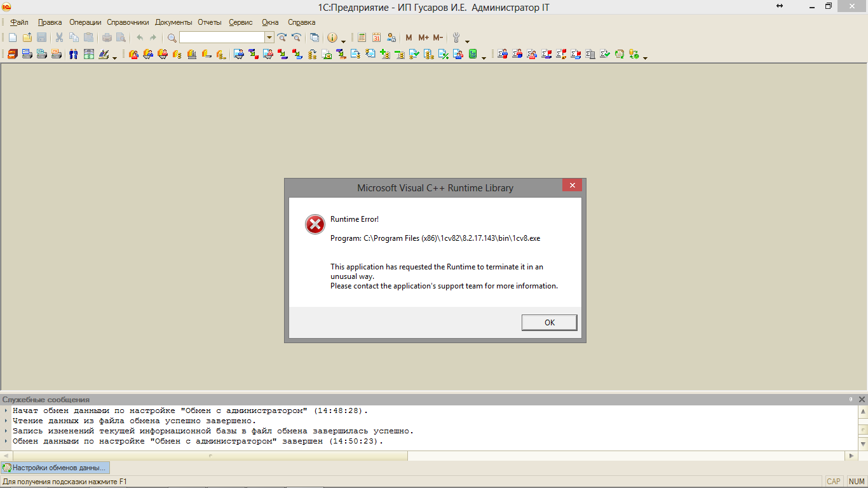Click the wrench tools icon
This screenshot has height=488, width=868.
tap(456, 37)
